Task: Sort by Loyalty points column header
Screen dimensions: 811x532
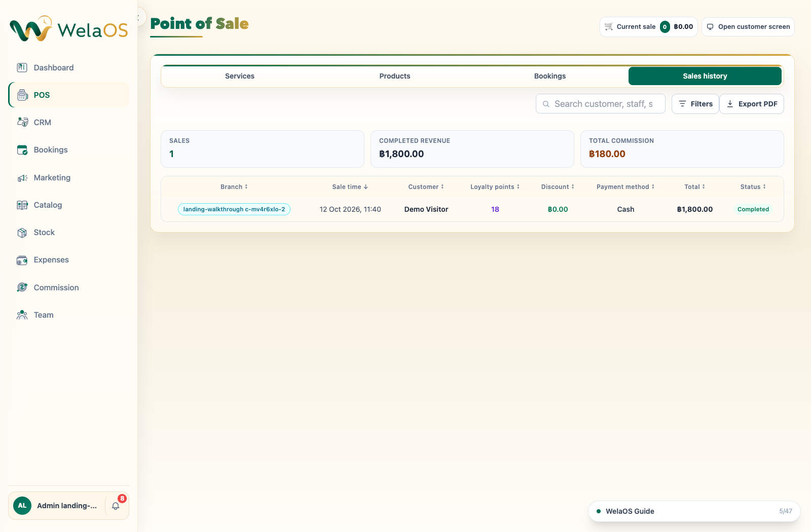Action: click(495, 187)
